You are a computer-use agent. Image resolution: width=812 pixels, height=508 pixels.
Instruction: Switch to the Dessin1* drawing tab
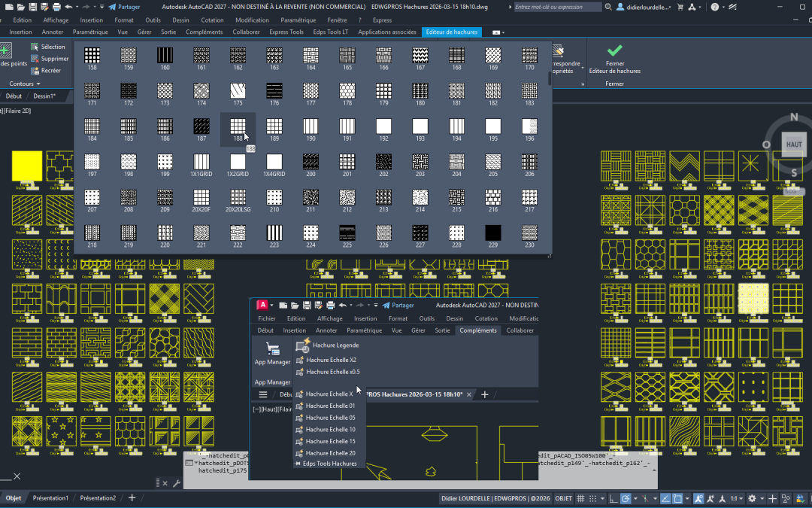click(x=44, y=96)
